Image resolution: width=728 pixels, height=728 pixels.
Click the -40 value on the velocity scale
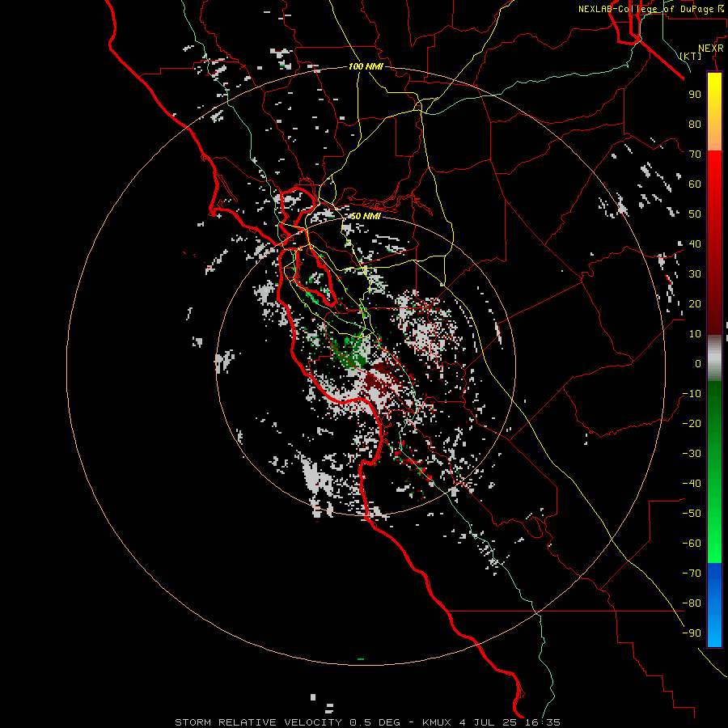(692, 484)
